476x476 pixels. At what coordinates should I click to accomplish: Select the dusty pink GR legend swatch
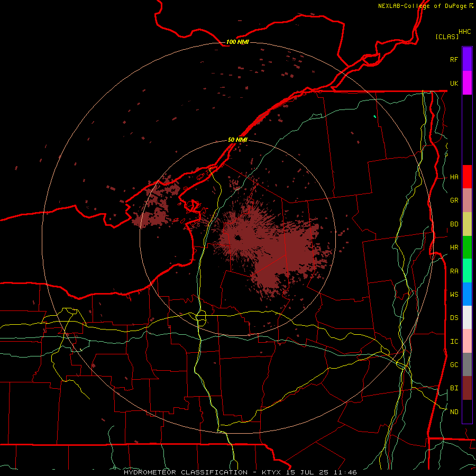click(x=467, y=200)
